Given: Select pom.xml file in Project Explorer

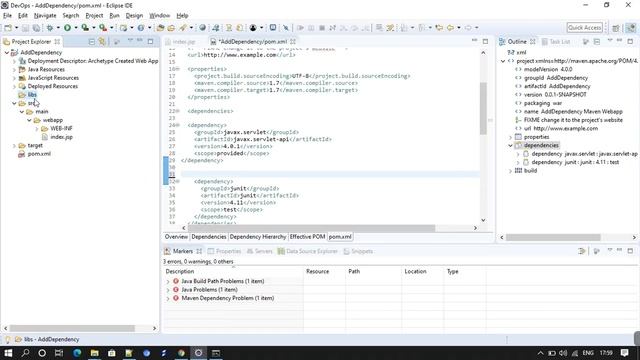Looking at the screenshot, I should (x=39, y=154).
